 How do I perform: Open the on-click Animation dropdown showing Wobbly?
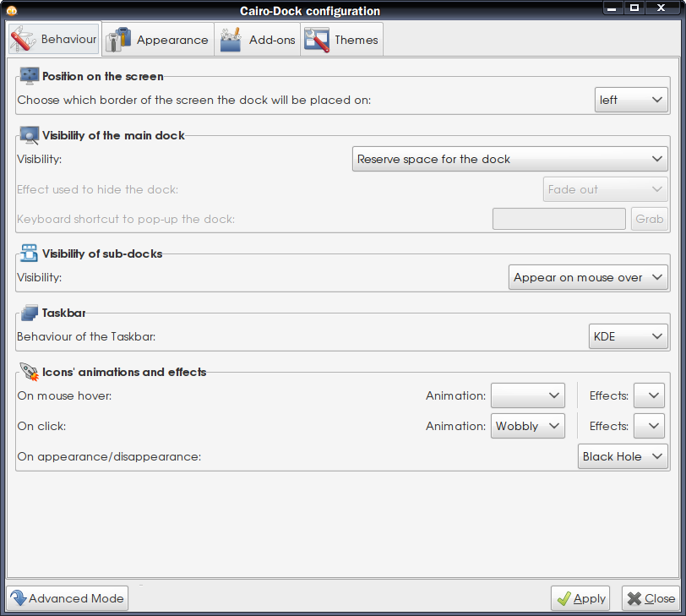click(x=527, y=426)
